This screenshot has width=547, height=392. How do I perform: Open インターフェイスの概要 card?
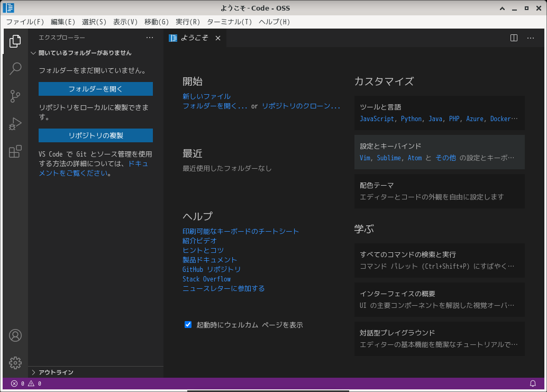tap(440, 299)
